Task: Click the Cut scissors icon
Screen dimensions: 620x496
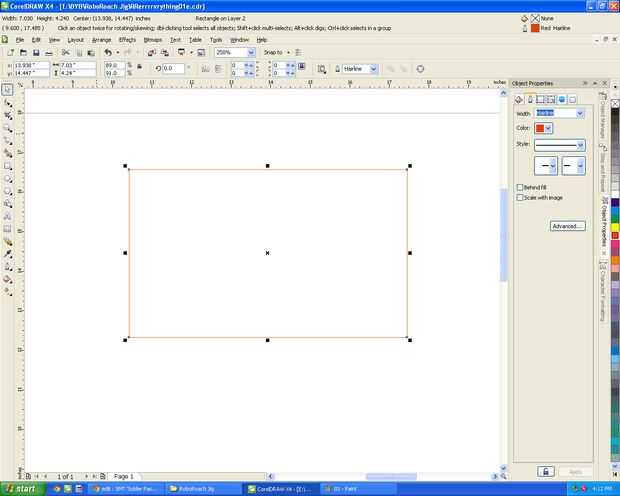Action: point(66,53)
